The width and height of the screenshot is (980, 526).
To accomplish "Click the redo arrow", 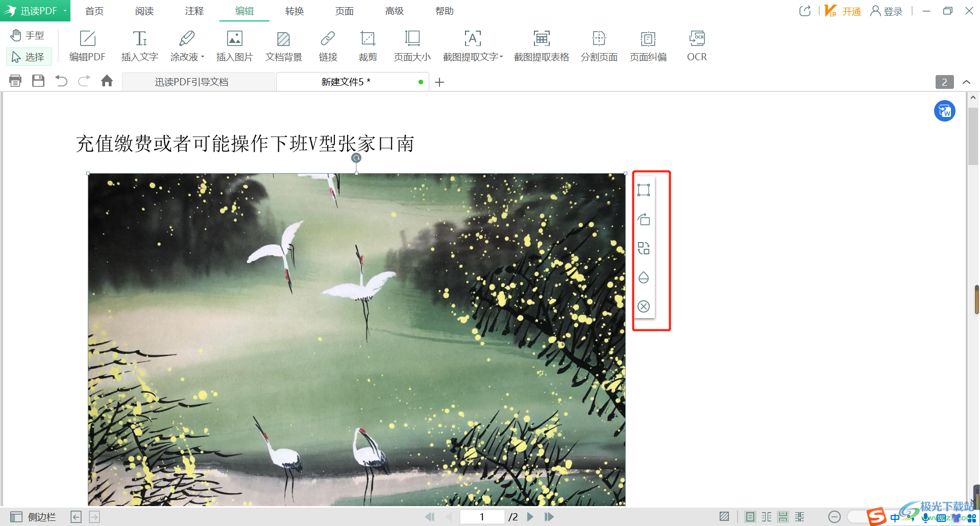I will pos(84,81).
